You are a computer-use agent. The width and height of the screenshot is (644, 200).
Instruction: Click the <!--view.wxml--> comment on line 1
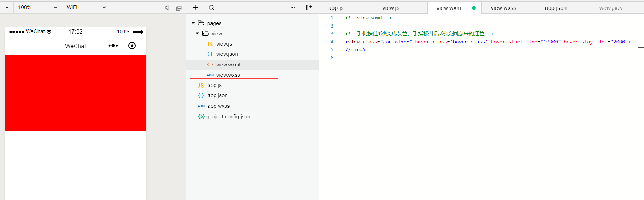tap(369, 18)
